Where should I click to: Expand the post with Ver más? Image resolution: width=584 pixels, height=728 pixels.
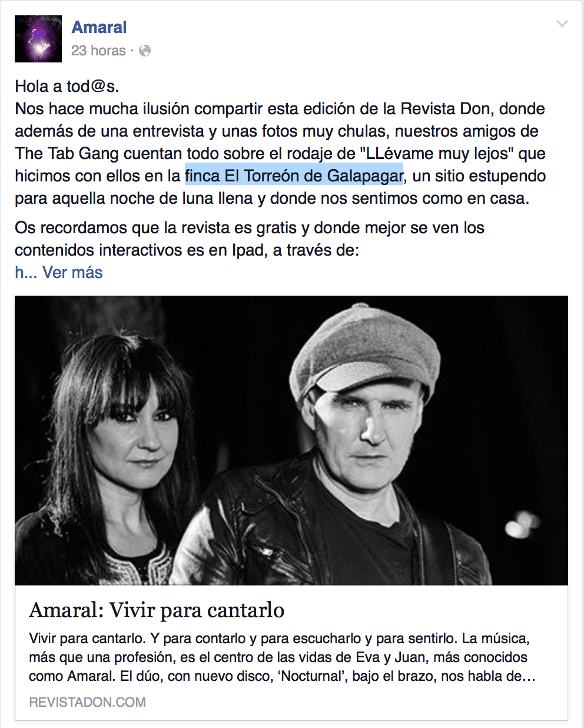[x=72, y=272]
